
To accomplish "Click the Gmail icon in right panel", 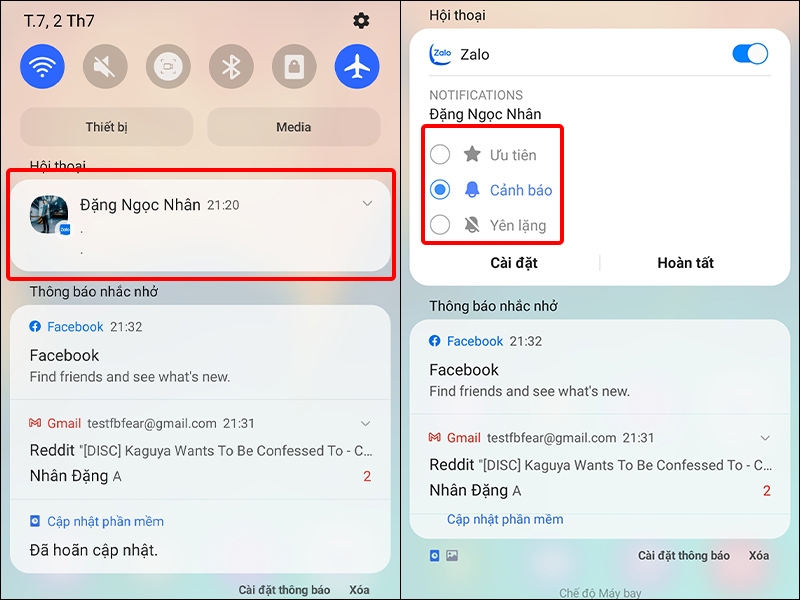I will pyautogui.click(x=435, y=437).
